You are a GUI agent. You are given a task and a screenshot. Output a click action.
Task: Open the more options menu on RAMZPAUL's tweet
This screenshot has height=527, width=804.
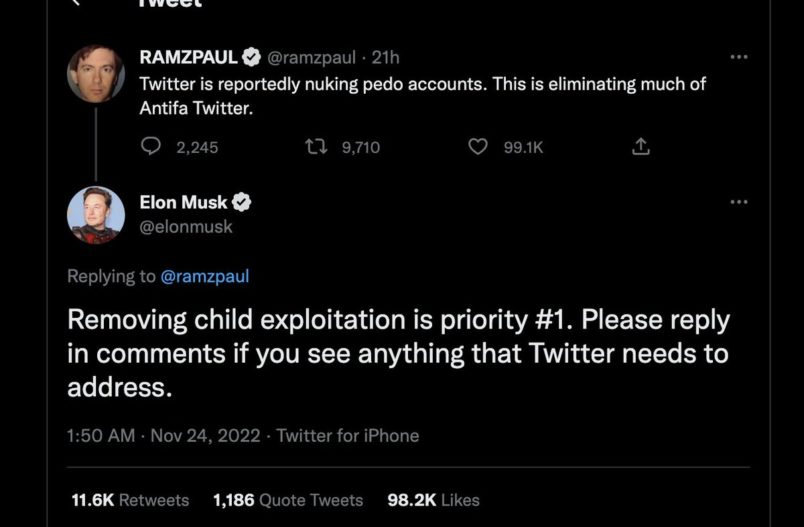tap(739, 57)
